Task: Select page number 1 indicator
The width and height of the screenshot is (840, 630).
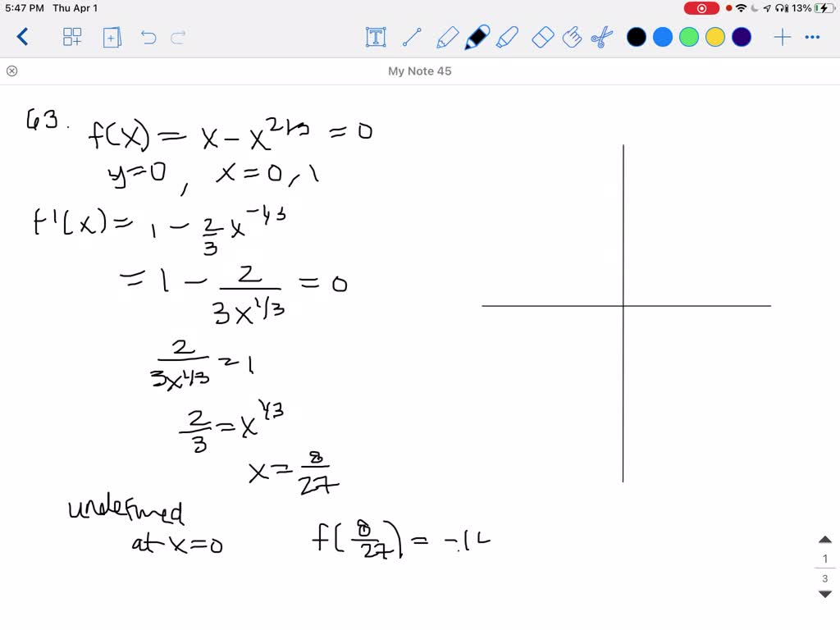Action: (824, 558)
